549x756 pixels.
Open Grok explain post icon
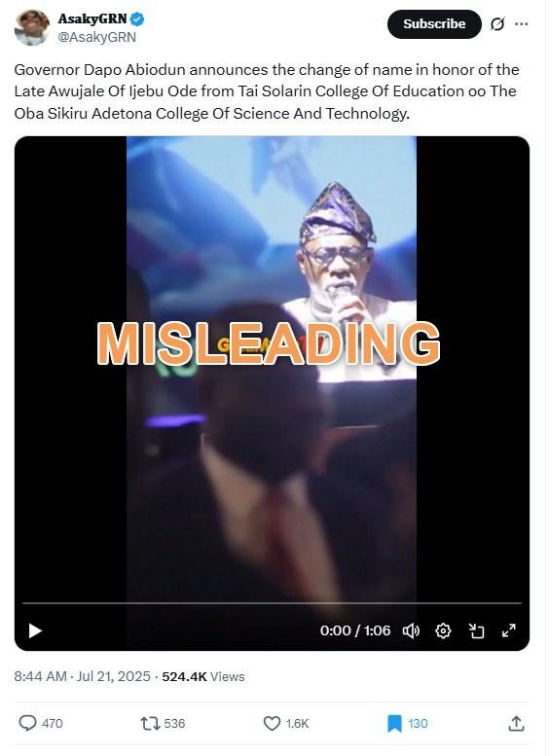point(496,24)
